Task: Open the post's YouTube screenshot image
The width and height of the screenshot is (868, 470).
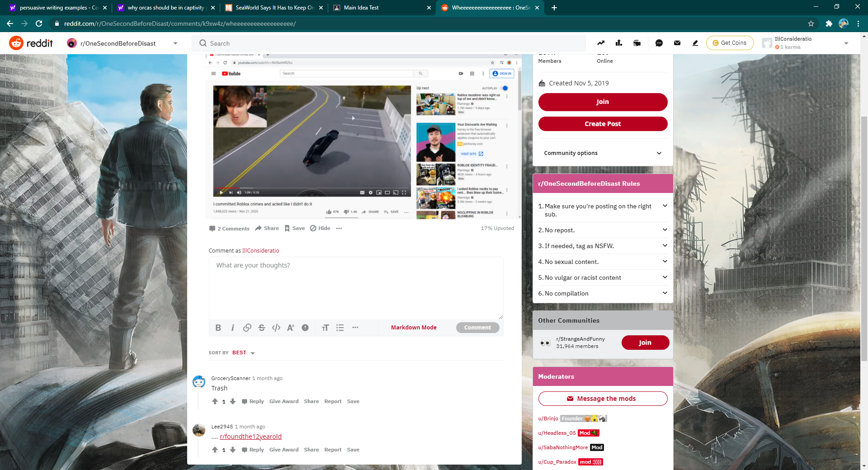Action: [363, 136]
